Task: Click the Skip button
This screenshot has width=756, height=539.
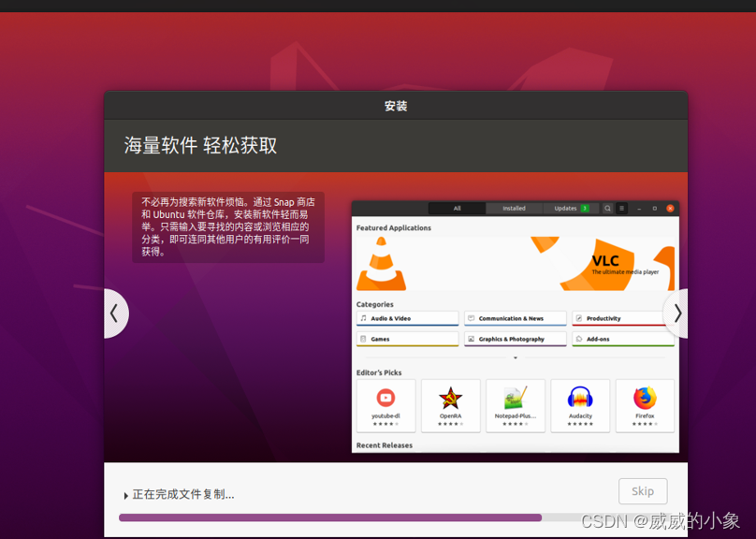Action: (643, 490)
